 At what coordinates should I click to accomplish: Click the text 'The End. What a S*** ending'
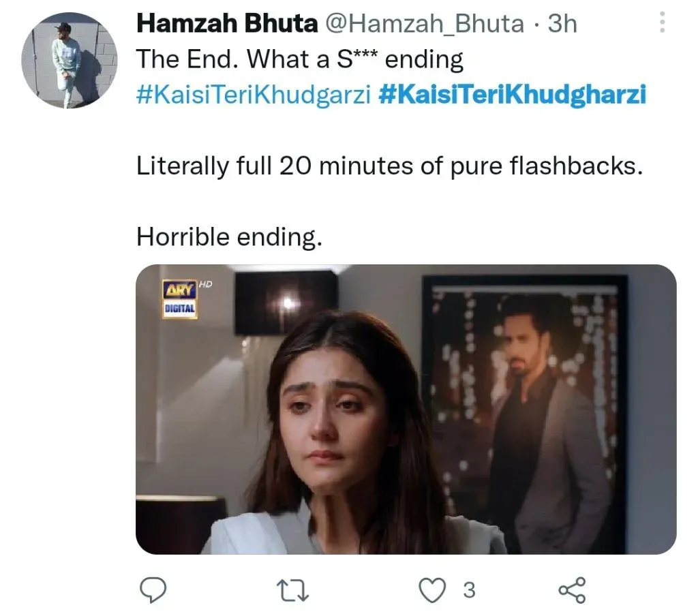(x=300, y=59)
